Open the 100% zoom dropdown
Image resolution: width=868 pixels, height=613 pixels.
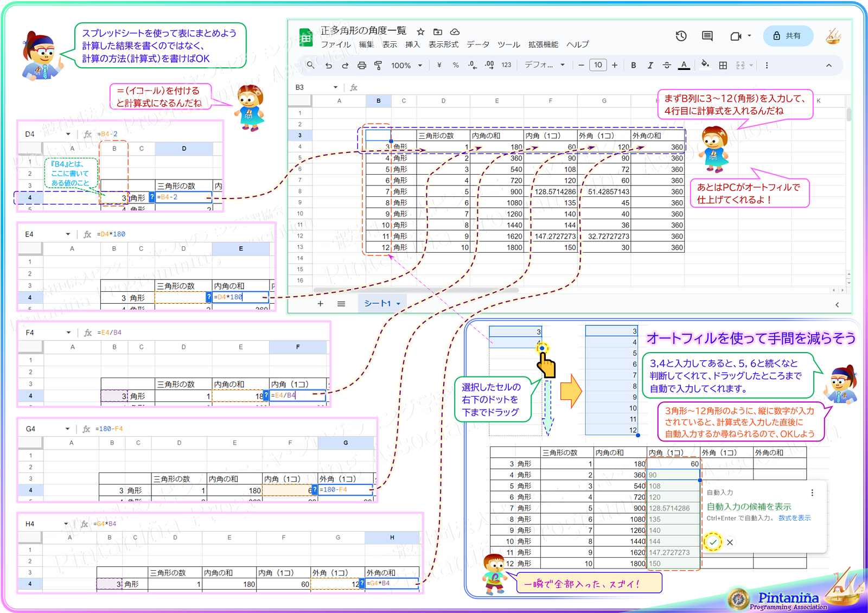tap(406, 66)
